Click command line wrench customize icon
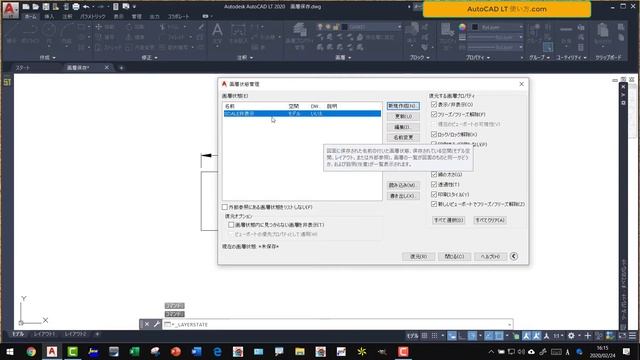The image size is (640, 360). (157, 324)
